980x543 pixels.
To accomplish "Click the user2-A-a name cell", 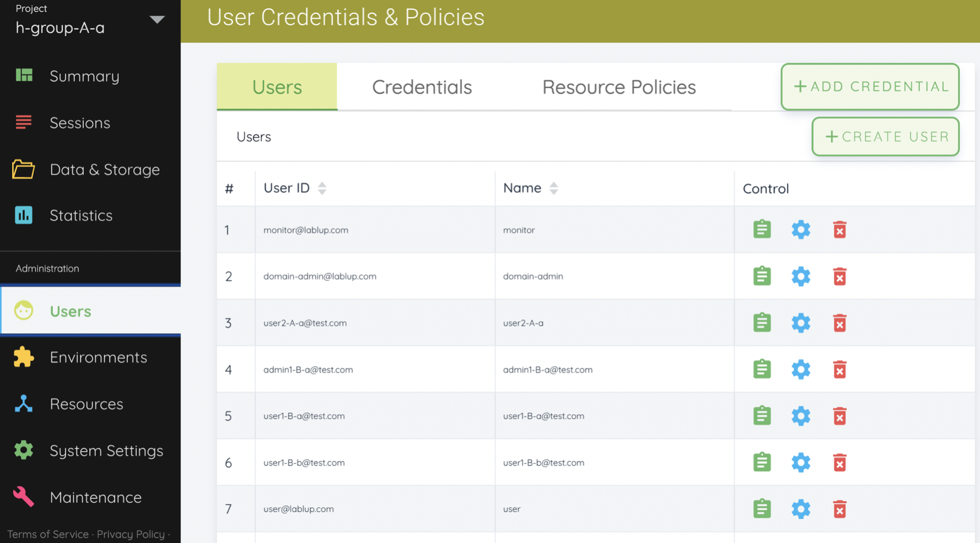I will click(x=615, y=323).
